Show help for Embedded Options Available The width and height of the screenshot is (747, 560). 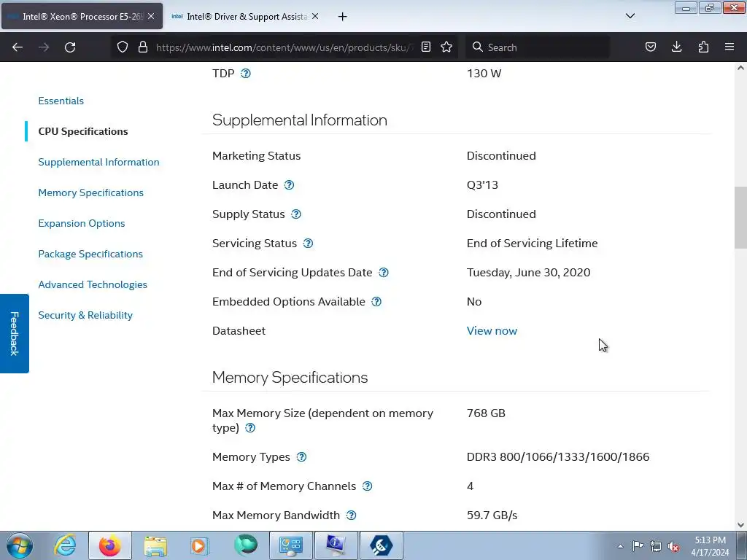(376, 302)
